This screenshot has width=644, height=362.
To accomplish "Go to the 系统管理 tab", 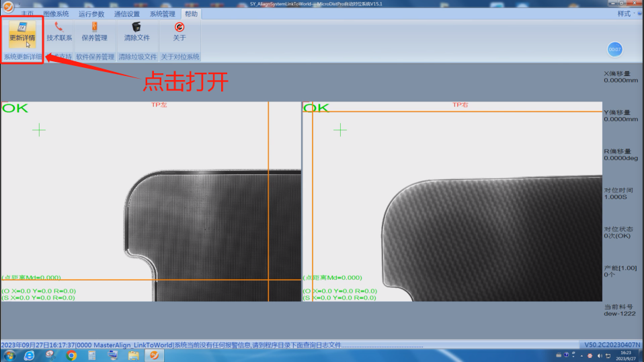I will click(162, 14).
